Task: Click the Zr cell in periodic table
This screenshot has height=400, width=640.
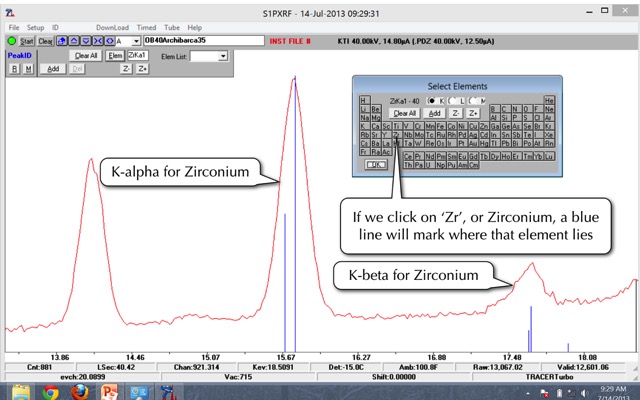Action: coord(398,133)
